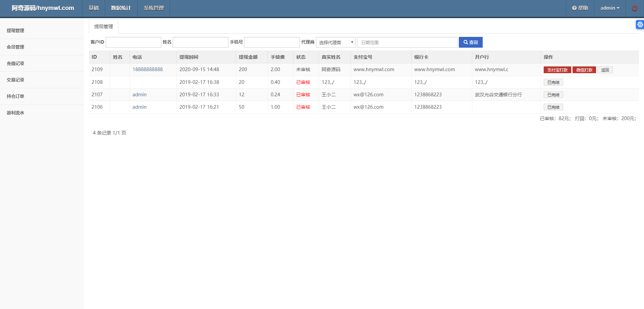Click the admin link in row 2107
Image resolution: width=644 pixels, height=309 pixels.
tap(140, 94)
